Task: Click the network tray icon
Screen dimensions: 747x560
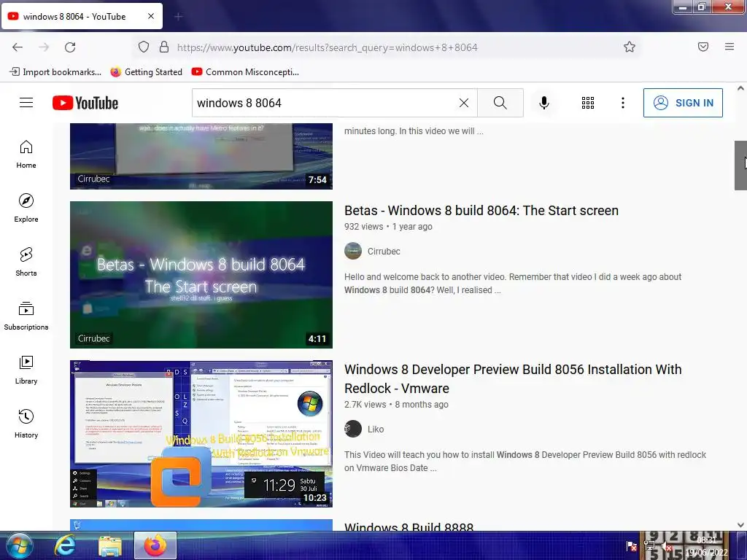Action: tap(649, 545)
